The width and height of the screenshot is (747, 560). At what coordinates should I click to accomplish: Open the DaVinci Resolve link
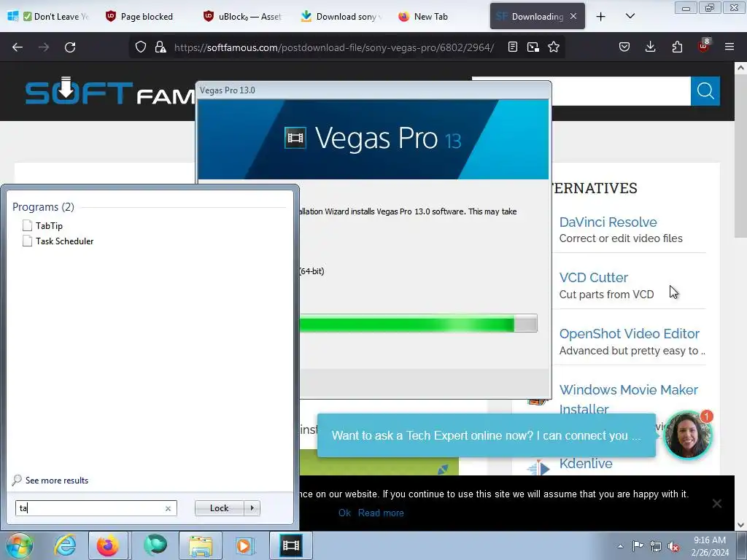click(x=608, y=222)
